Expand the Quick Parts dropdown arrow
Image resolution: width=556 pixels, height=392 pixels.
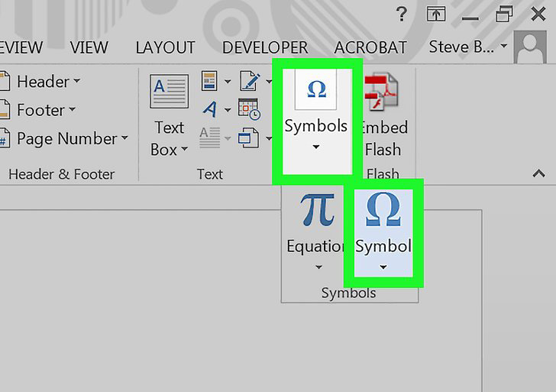point(228,82)
